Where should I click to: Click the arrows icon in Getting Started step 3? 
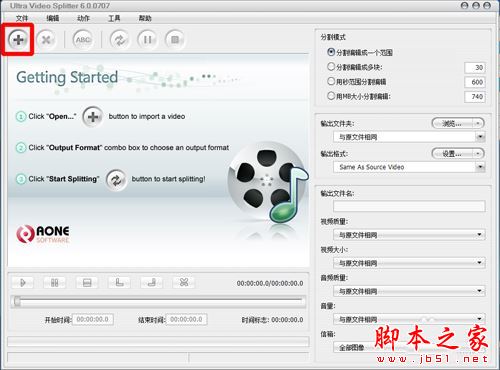(x=116, y=180)
